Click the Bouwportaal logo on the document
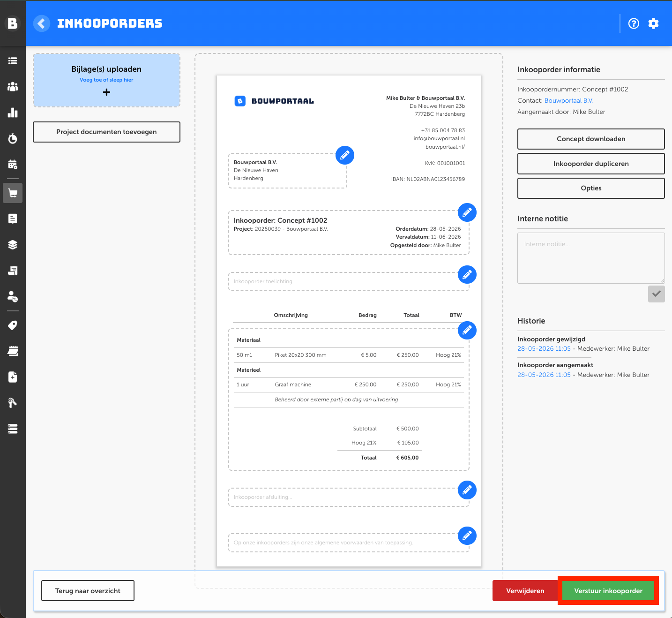Image resolution: width=672 pixels, height=618 pixels. click(274, 101)
